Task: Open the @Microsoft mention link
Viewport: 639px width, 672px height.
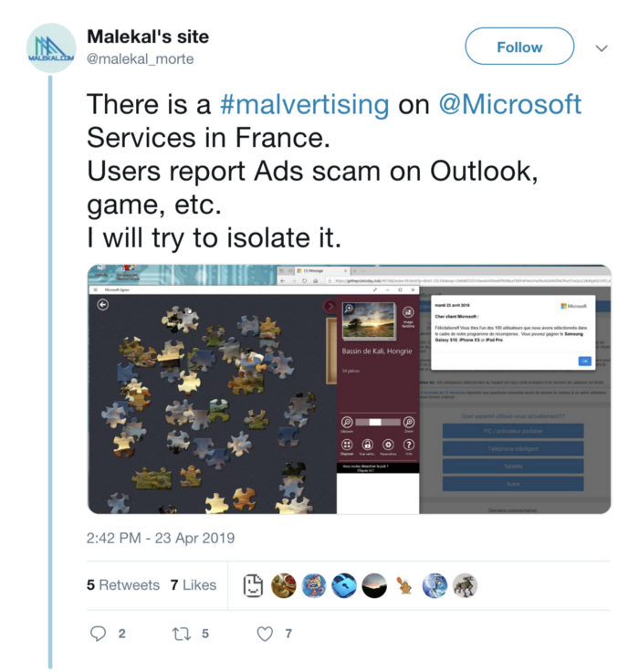Action: tap(510, 105)
